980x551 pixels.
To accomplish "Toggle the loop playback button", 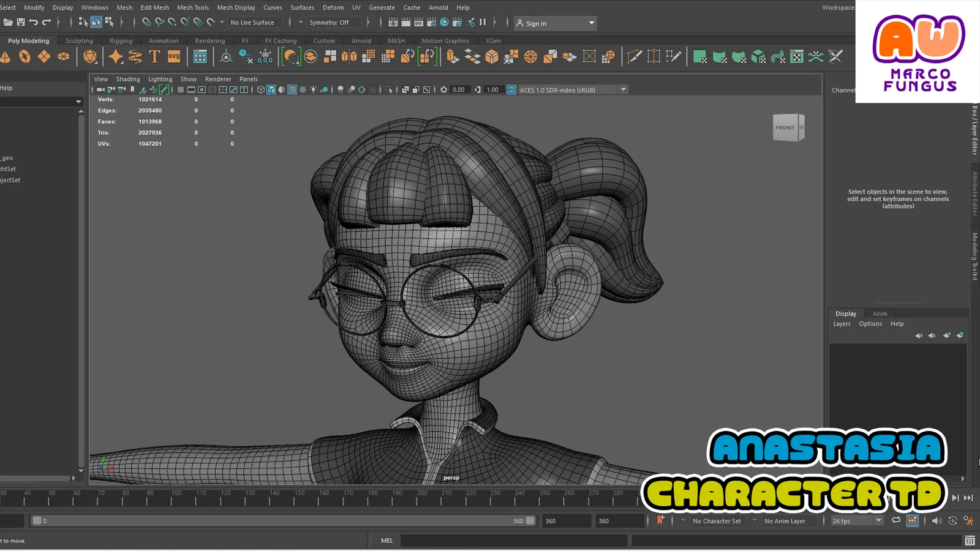I will click(896, 520).
